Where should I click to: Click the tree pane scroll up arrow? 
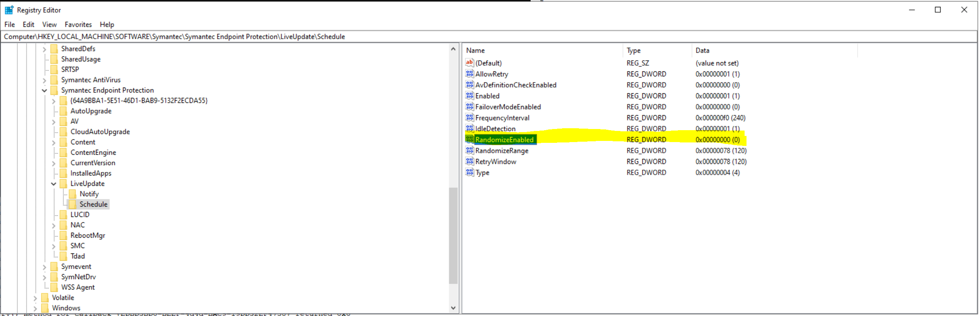[453, 49]
